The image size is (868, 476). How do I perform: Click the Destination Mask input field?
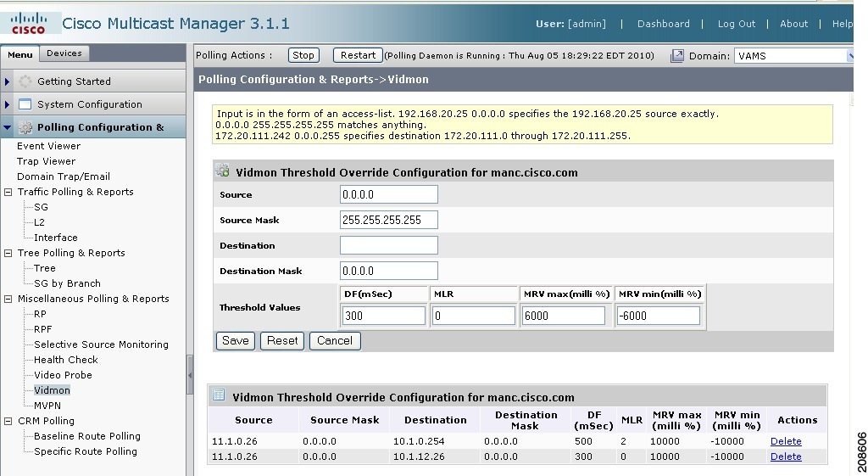pos(388,271)
